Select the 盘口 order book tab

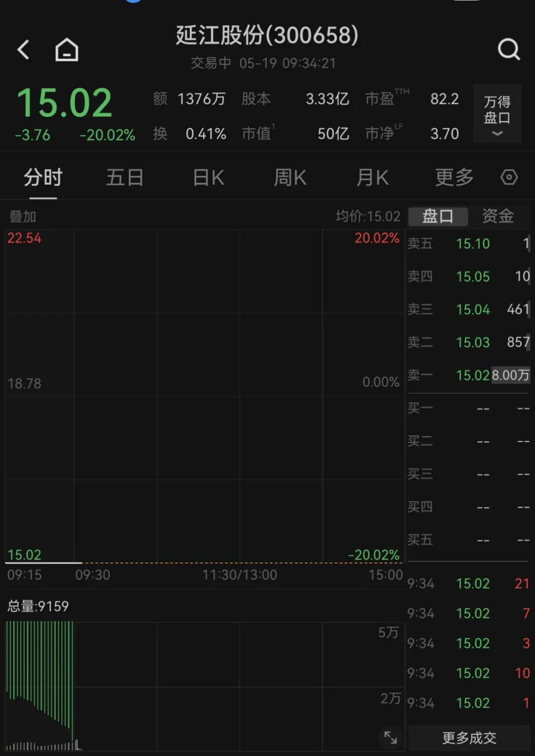point(438,216)
